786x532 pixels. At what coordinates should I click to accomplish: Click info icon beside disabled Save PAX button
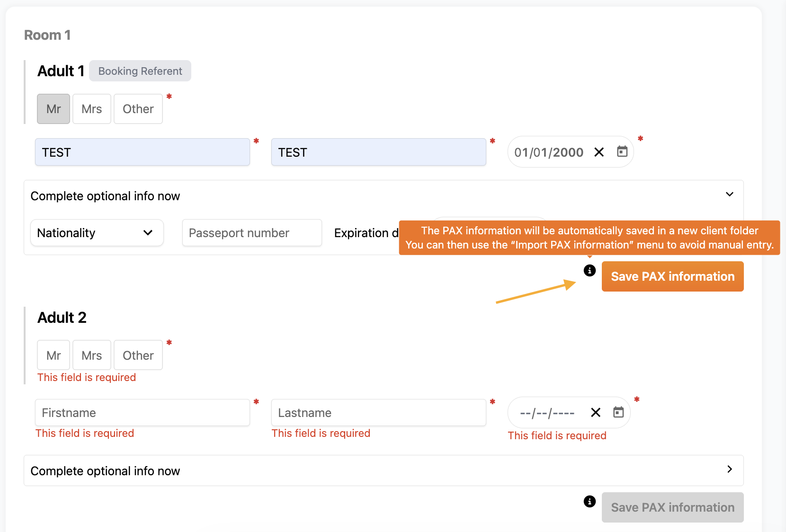point(589,501)
